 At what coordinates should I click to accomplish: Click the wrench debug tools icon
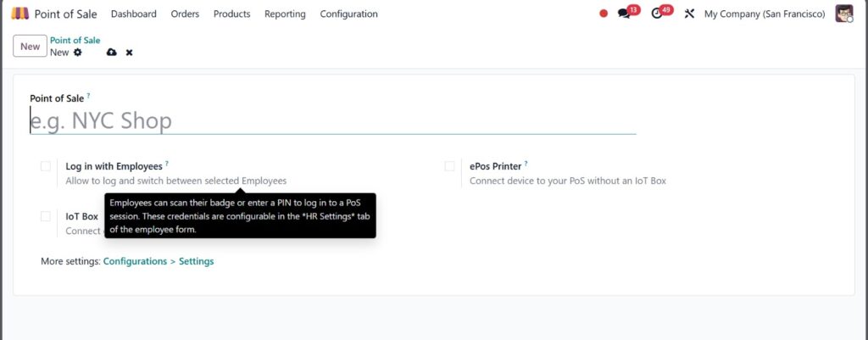689,14
